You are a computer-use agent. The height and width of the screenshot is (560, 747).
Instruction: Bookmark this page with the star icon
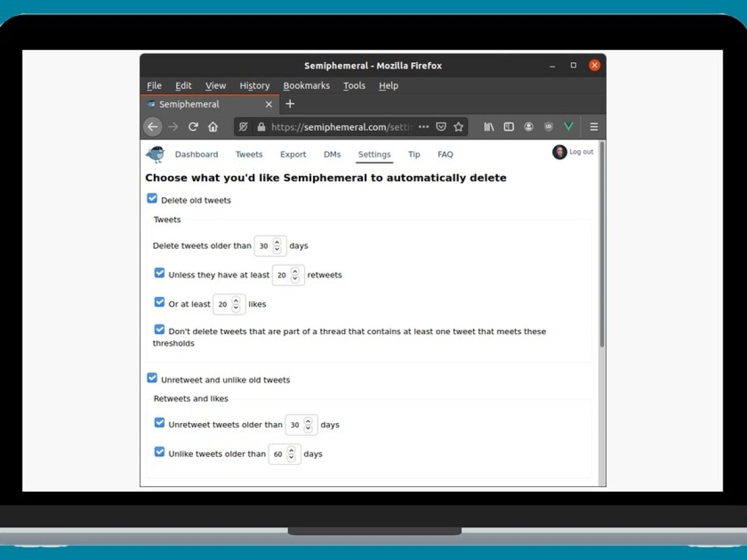click(459, 127)
